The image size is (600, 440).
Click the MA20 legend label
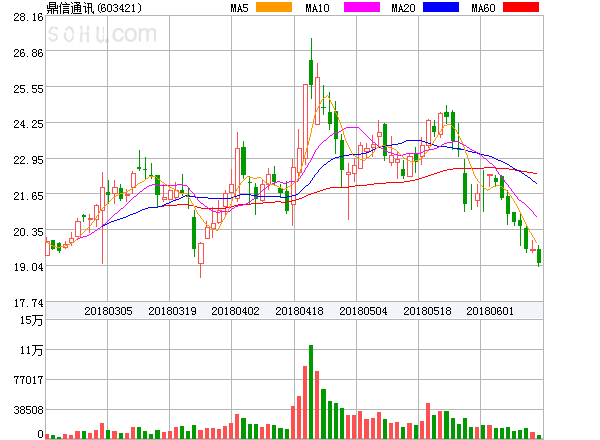point(403,8)
